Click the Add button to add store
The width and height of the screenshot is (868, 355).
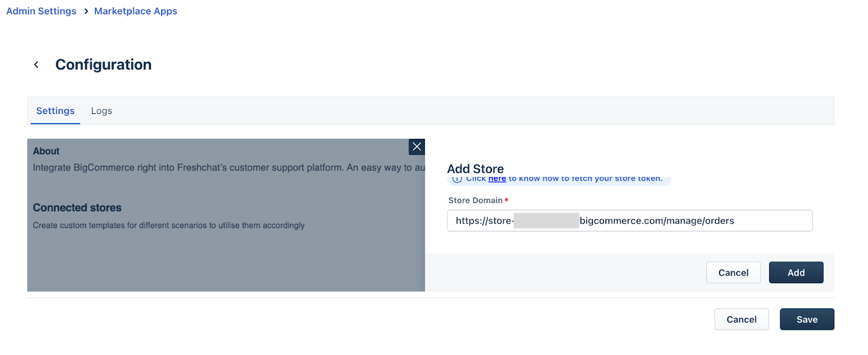point(796,272)
